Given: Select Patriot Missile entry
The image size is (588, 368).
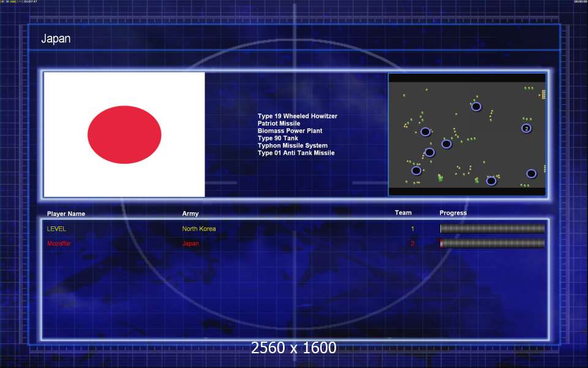Looking at the screenshot, I should tap(279, 123).
